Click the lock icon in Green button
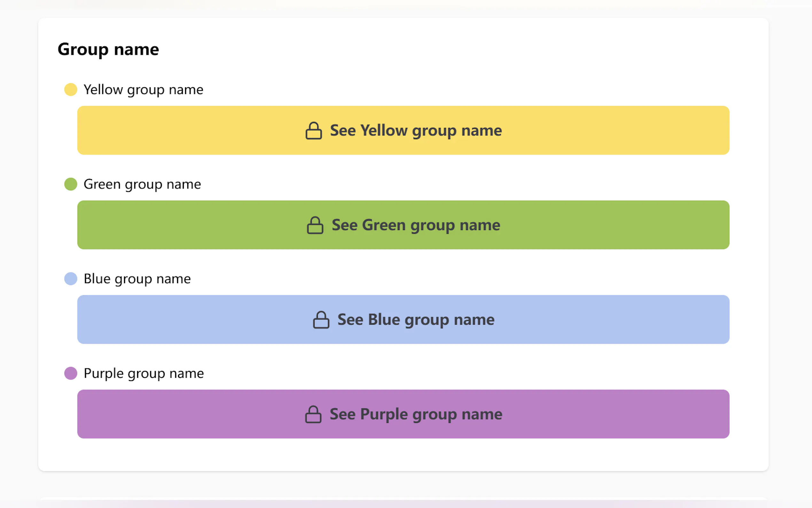The image size is (812, 508). point(315,225)
